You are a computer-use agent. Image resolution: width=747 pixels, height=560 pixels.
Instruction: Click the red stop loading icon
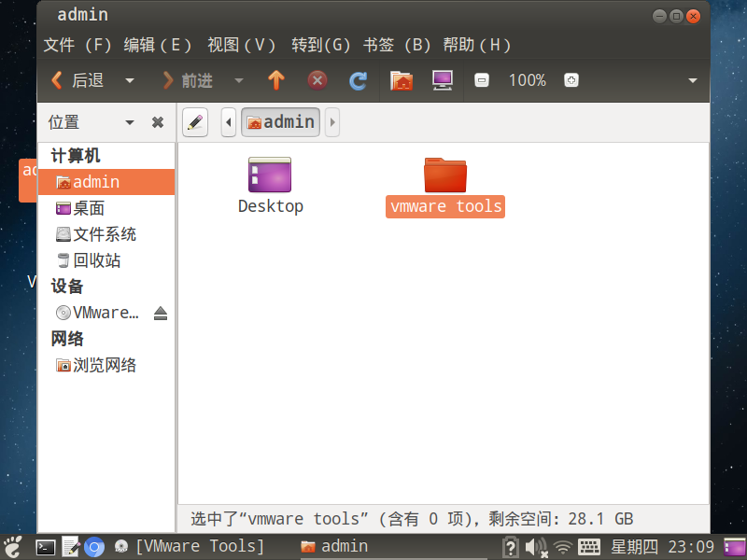point(317,80)
